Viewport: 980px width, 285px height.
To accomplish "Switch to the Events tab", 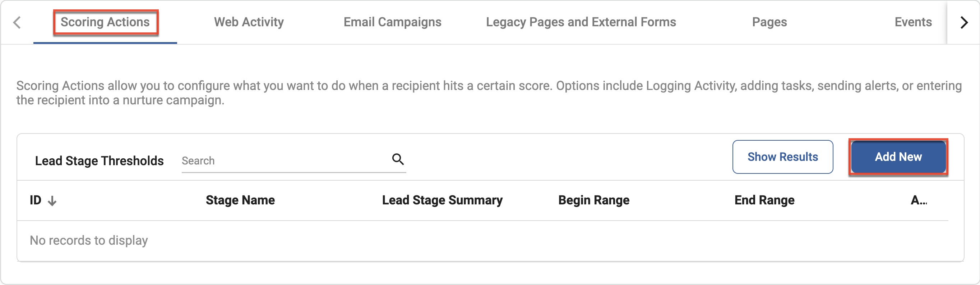I will coord(913,22).
